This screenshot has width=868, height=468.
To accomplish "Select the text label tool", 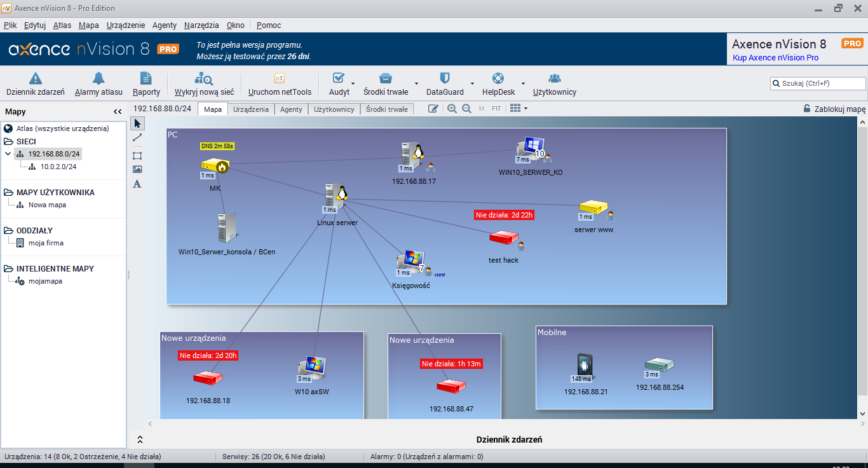I will click(x=137, y=184).
